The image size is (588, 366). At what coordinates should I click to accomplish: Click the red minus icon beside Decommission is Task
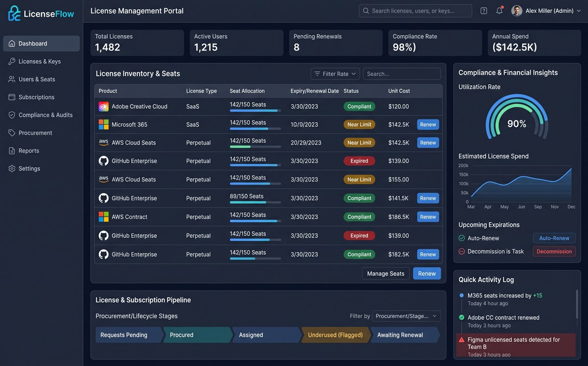(462, 251)
